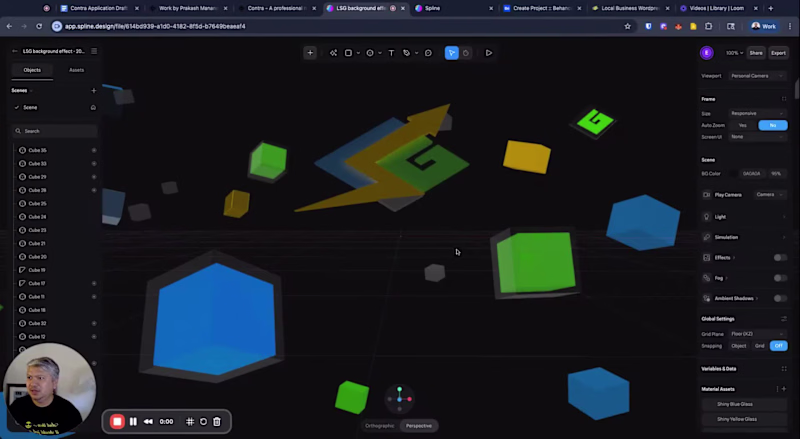Set Auto Zoom to Yes
This screenshot has height=439, width=800.
point(743,125)
